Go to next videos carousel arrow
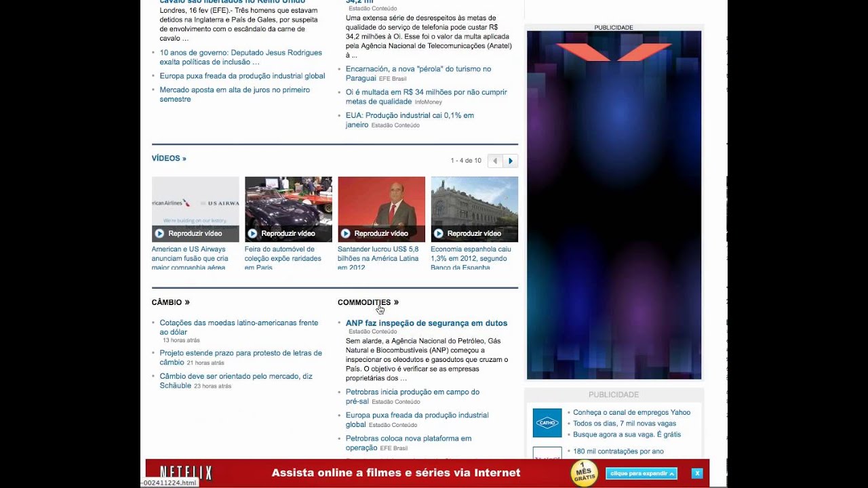The height and width of the screenshot is (488, 868). [x=511, y=161]
